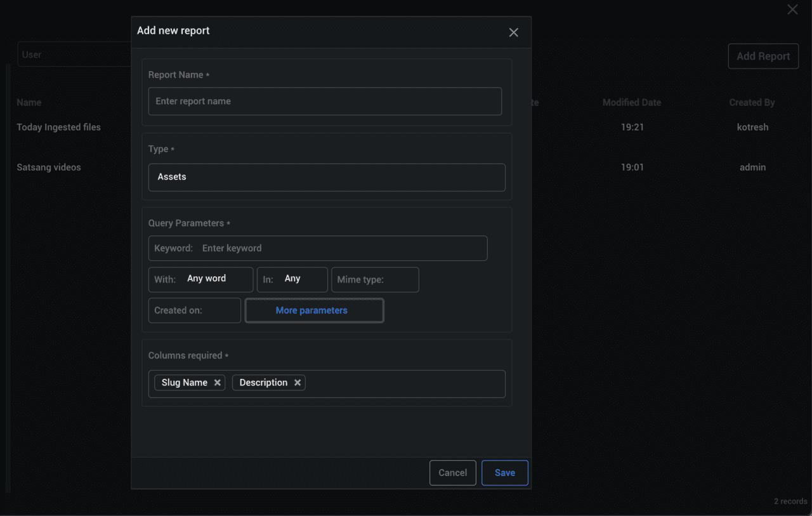812x516 pixels.
Task: Open the Created on date field
Action: click(x=195, y=310)
